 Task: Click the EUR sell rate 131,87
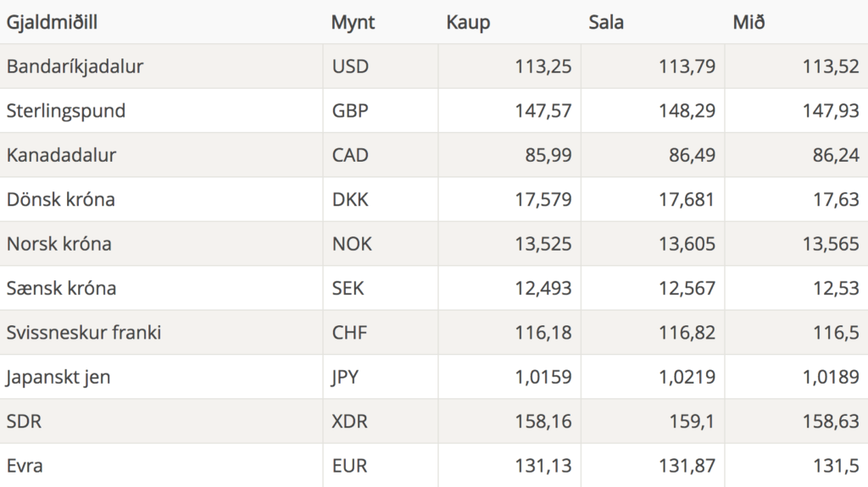[x=687, y=466]
